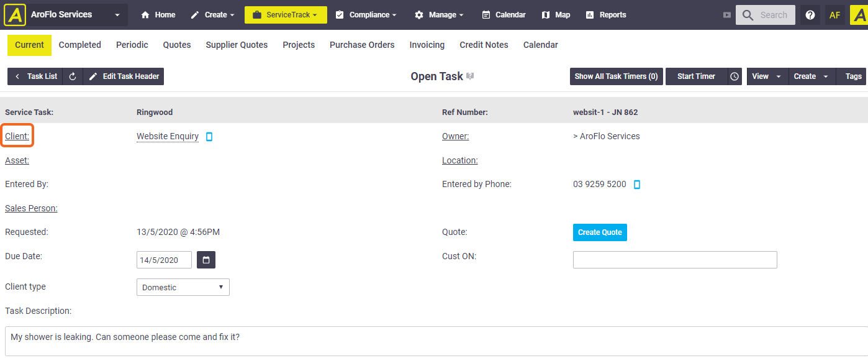This screenshot has width=868, height=358.
Task: Open the Calendar tab in the sub-navigation
Action: pyautogui.click(x=541, y=45)
